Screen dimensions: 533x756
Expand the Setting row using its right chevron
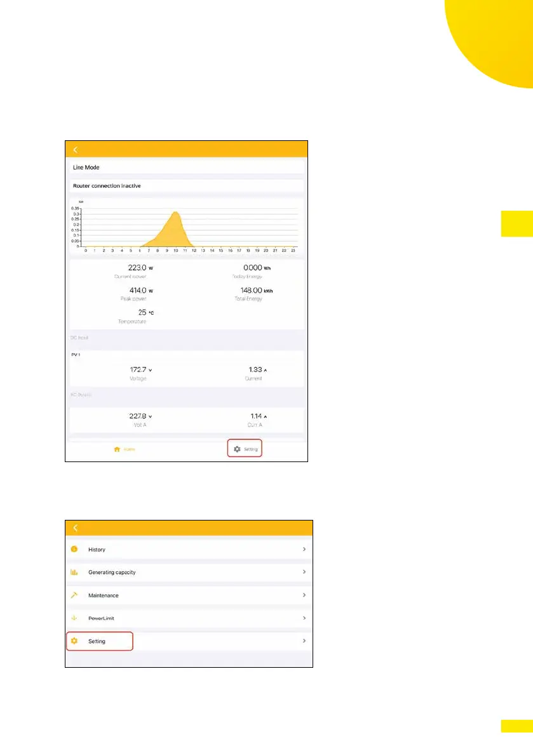304,640
